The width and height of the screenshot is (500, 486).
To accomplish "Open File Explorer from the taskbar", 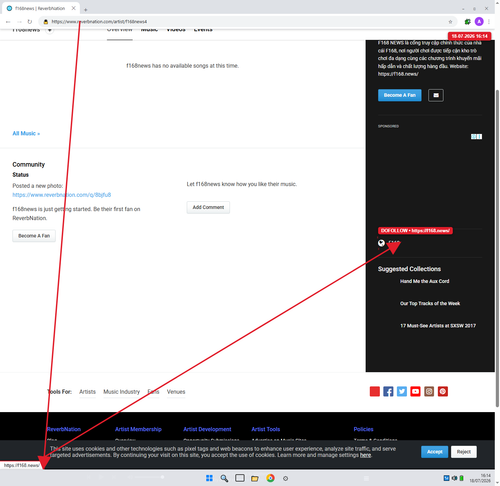I will point(255,478).
